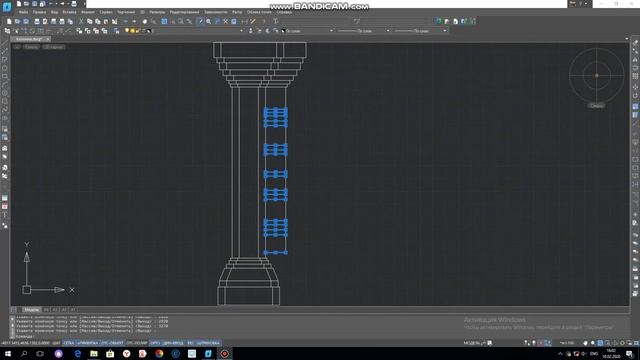Viewport: 640px width, 360px height.
Task: Click the layer color swatch
Action: (x=149, y=31)
